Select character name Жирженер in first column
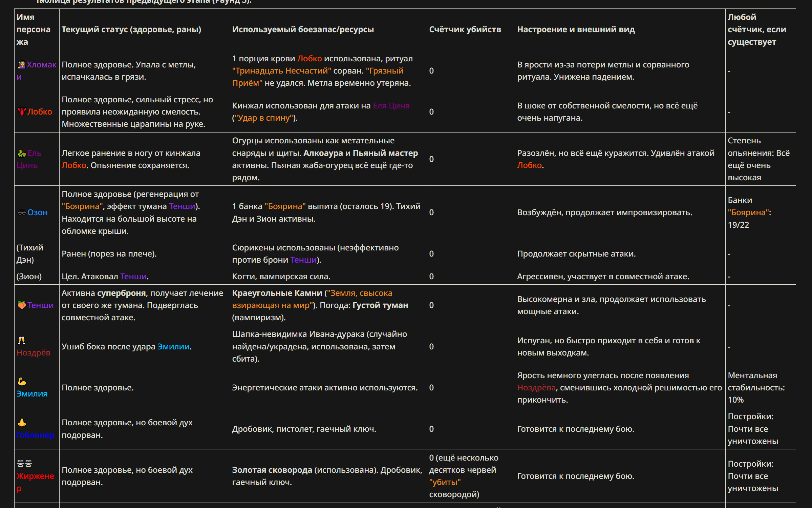Screen dimensions: 812x508 [x=35, y=482]
